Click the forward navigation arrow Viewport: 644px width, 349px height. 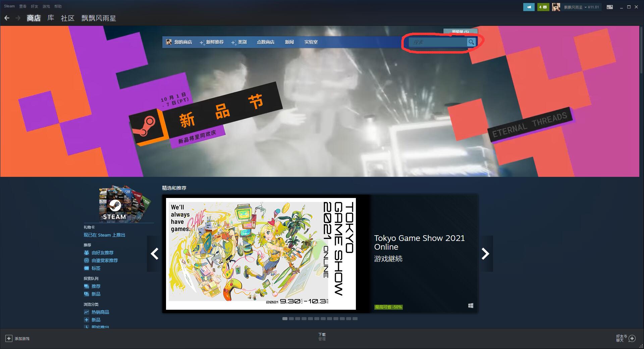18,18
